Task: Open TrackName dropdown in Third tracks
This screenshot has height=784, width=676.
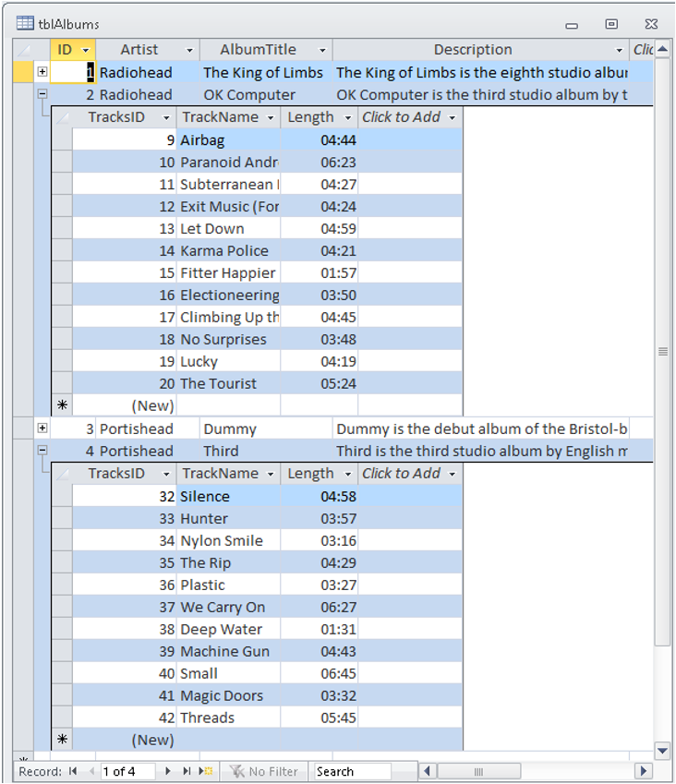Action: [x=271, y=474]
